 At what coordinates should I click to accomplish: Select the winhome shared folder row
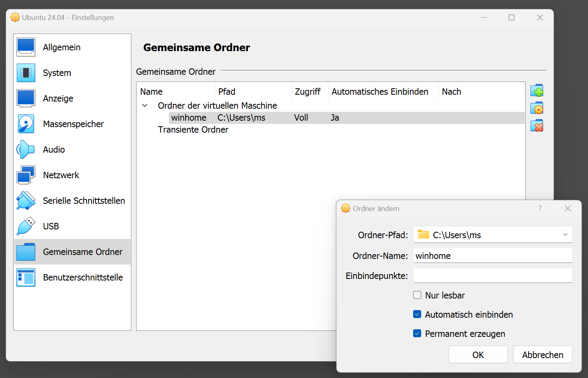pyautogui.click(x=347, y=117)
